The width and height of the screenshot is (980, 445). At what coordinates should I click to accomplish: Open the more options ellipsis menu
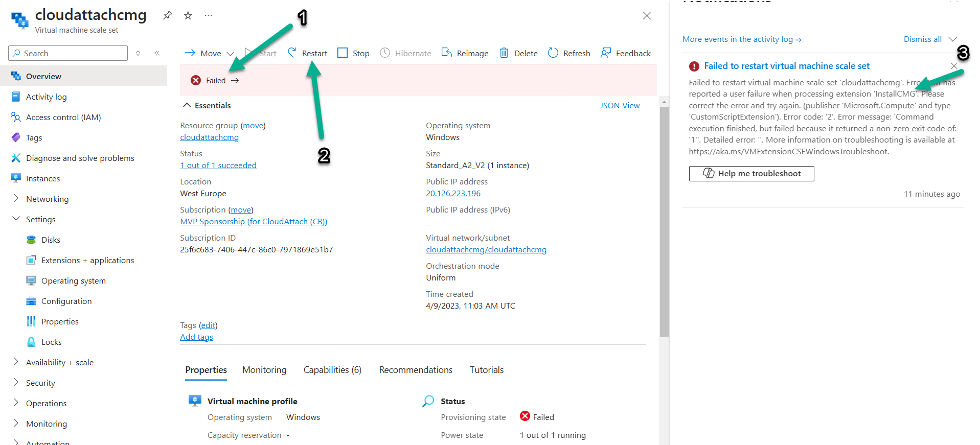[208, 15]
